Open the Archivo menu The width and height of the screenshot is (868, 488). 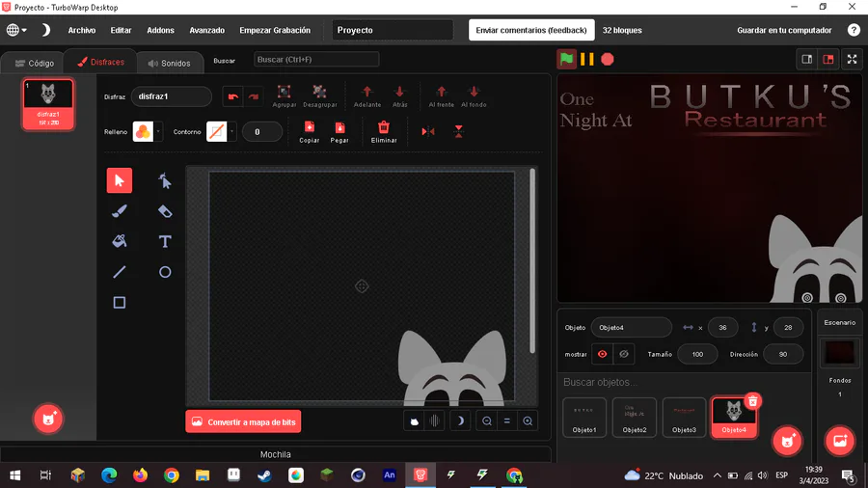click(82, 31)
